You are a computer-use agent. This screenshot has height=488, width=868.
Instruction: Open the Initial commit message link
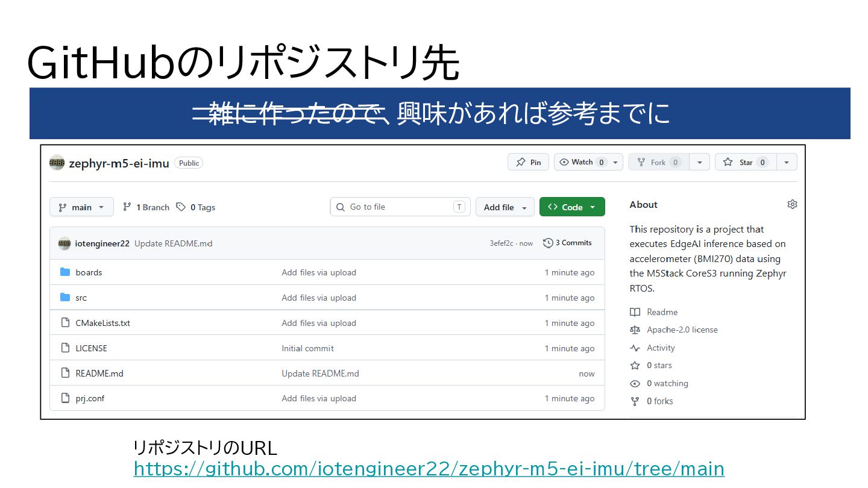pos(307,348)
